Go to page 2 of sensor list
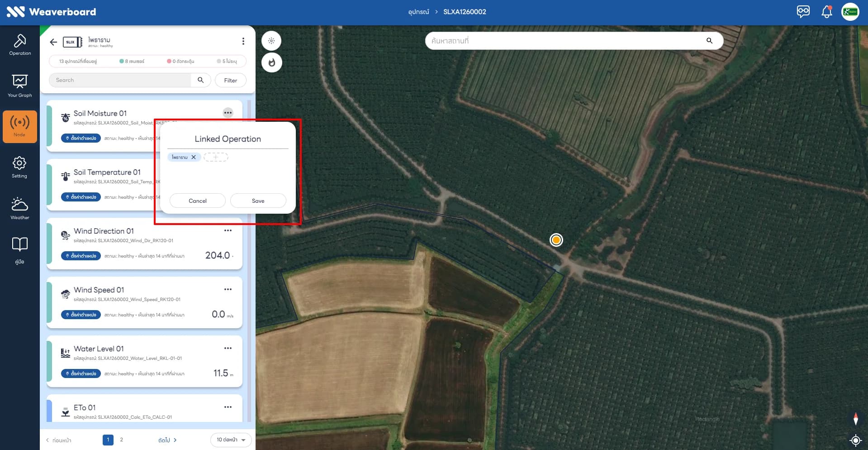This screenshot has width=868, height=450. click(x=121, y=440)
